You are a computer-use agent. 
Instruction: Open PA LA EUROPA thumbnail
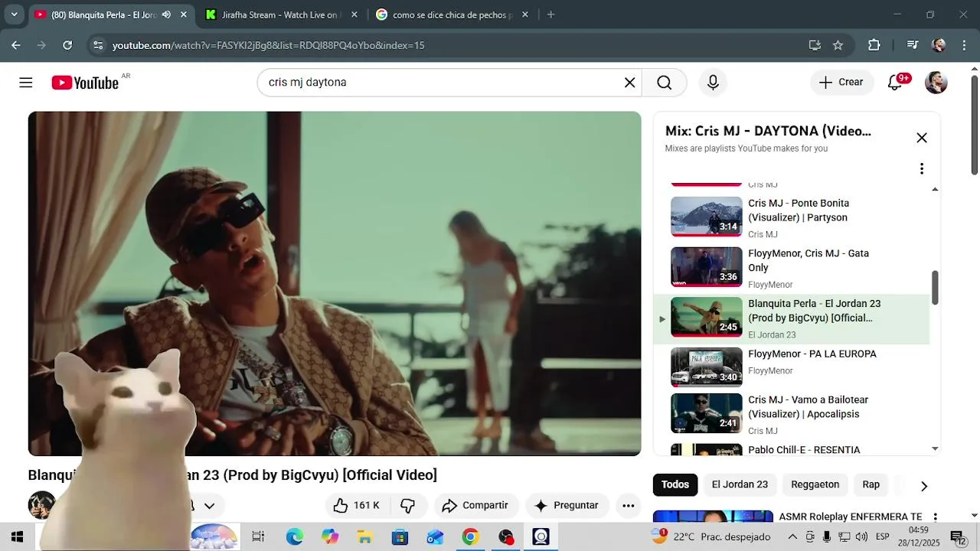tap(707, 367)
